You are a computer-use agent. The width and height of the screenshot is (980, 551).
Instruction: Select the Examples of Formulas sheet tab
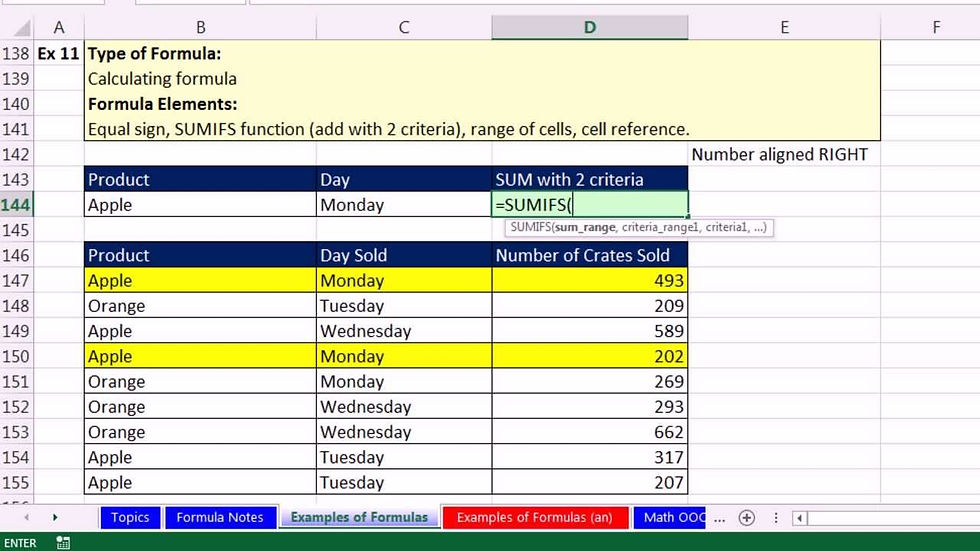click(359, 517)
